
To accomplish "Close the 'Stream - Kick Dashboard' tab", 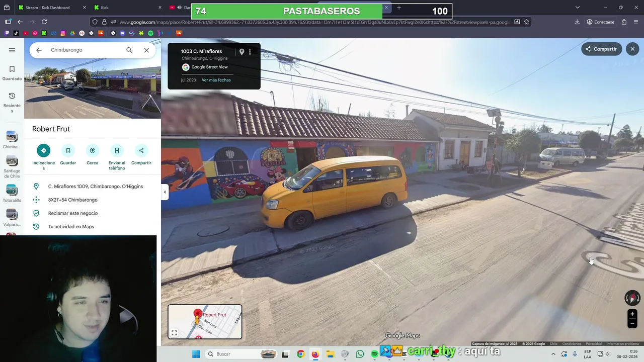I will pos(84,8).
